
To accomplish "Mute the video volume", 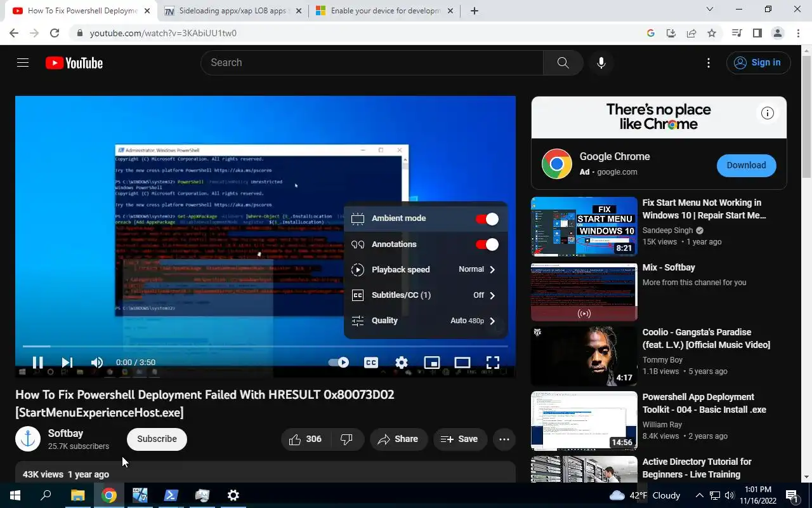I will click(97, 363).
